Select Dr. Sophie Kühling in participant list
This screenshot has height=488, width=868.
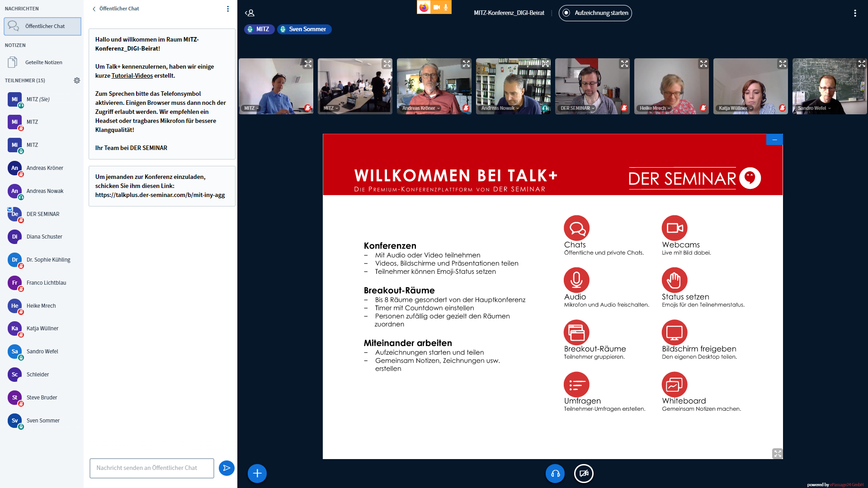pyautogui.click(x=42, y=260)
